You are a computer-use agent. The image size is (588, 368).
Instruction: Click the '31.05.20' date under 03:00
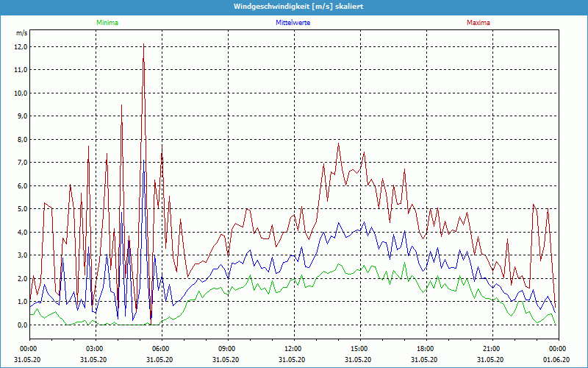93,359
